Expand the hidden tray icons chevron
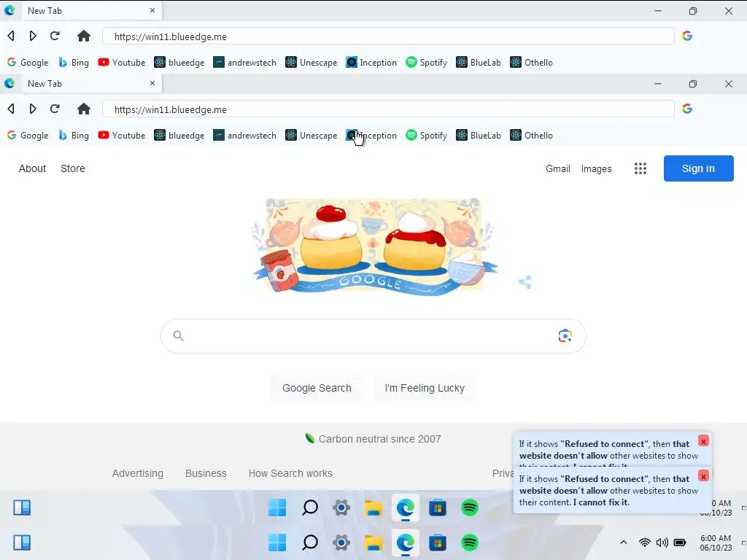Image resolution: width=747 pixels, height=560 pixels. (x=624, y=542)
